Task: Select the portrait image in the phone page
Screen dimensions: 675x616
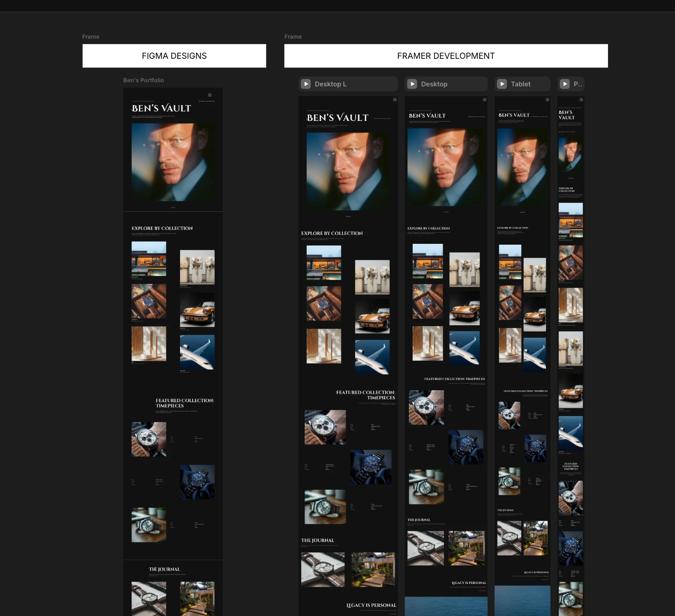Action: pos(571,155)
